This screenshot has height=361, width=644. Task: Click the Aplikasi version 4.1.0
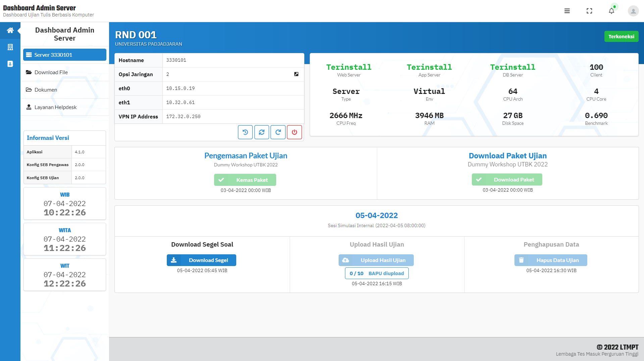[80, 152]
